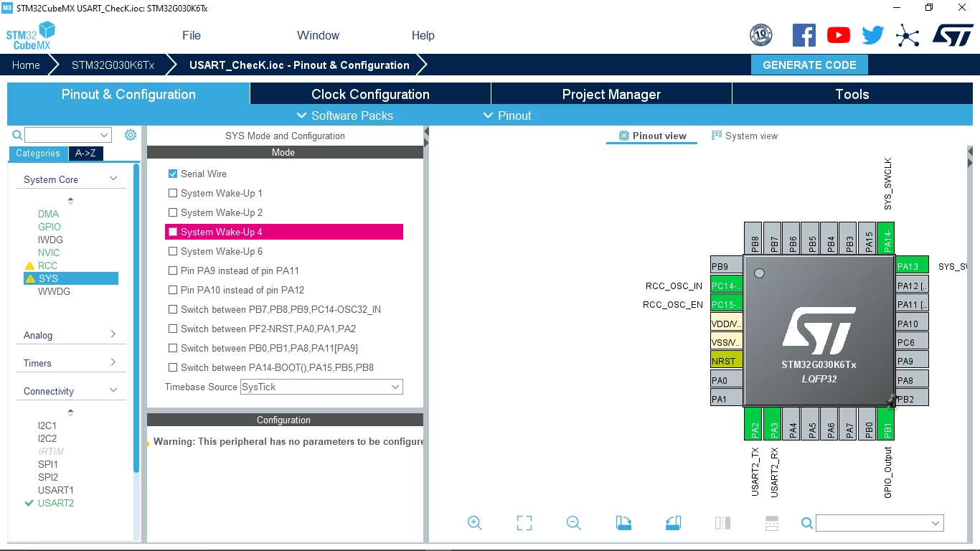Open the Facebook icon link
This screenshot has height=551, width=980.
[804, 35]
